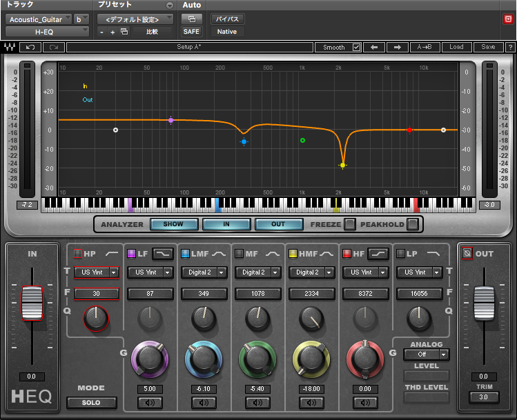Screen dimensions: 517x420
Task: Click the MODE SOLO button
Action: (91, 403)
